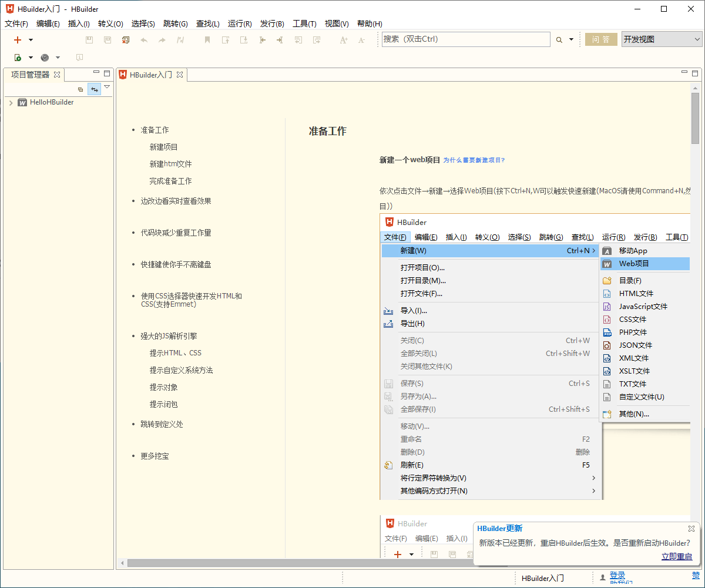Open the 工具(T) menu
This screenshot has width=705, height=588.
point(304,24)
